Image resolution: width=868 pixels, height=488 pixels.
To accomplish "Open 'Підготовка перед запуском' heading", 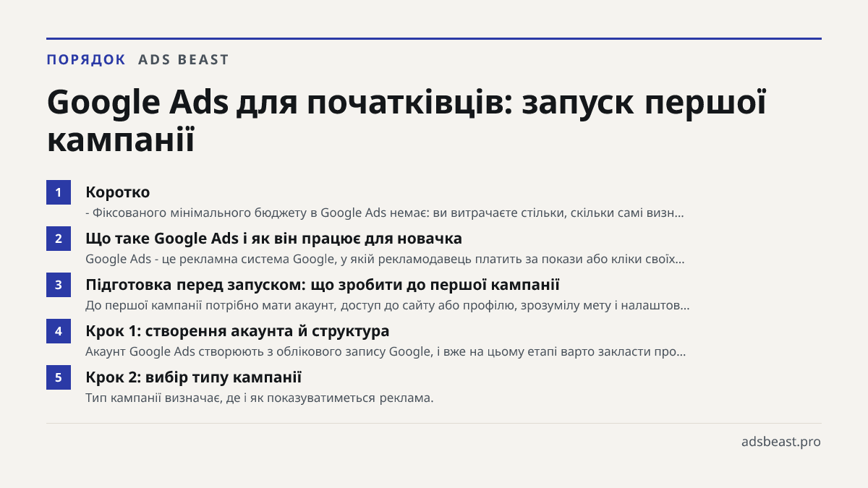I will 323,285.
